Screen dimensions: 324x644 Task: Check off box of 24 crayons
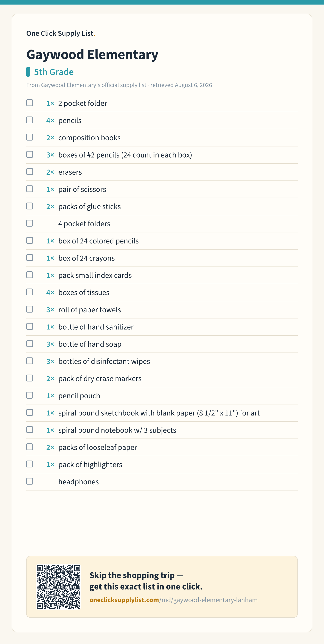click(30, 258)
